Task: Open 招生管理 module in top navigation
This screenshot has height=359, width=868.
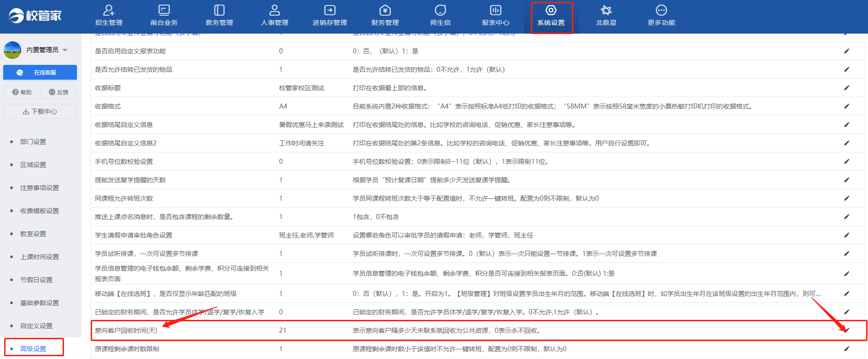Action: [x=109, y=16]
